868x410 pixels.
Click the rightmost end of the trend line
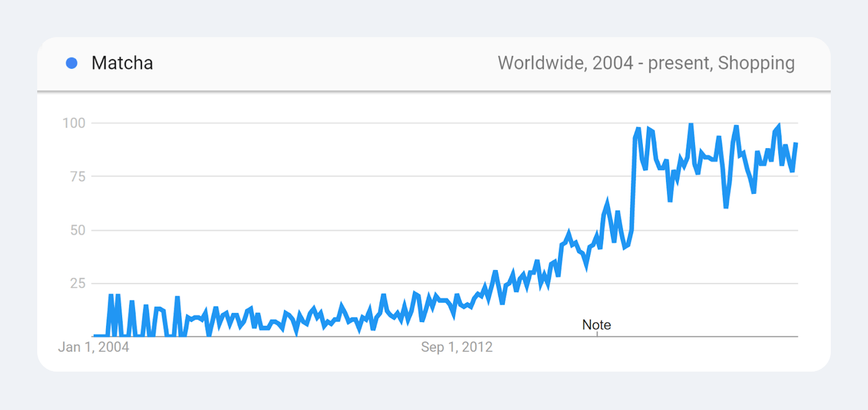pos(795,144)
